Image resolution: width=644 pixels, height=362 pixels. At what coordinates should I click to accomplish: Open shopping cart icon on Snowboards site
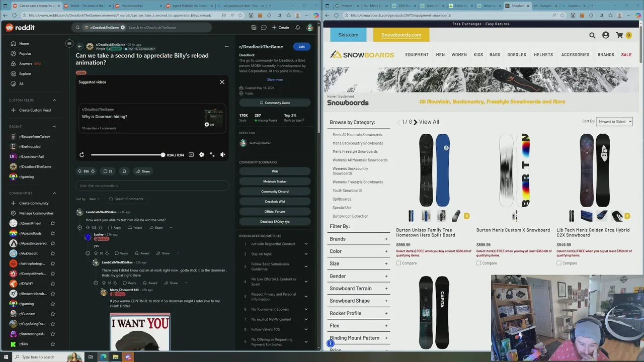coord(619,35)
